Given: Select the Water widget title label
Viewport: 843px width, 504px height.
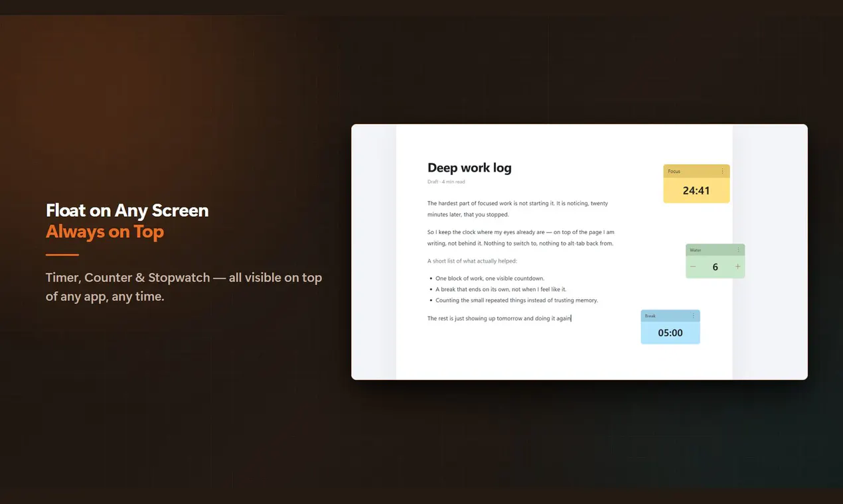Looking at the screenshot, I should [x=696, y=250].
